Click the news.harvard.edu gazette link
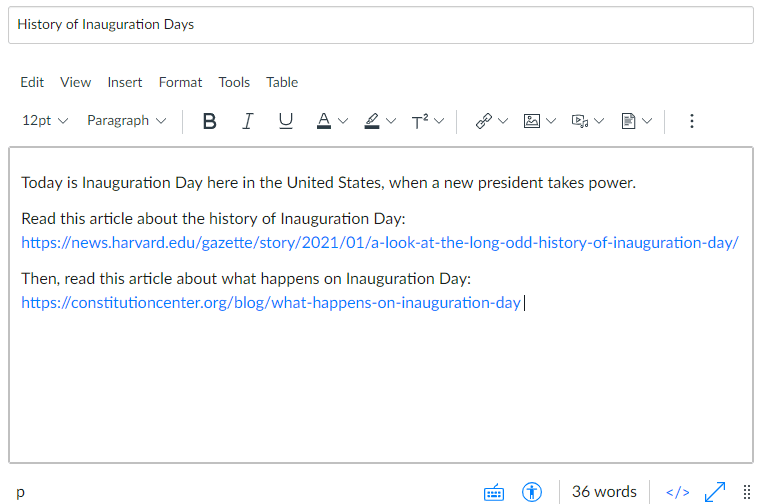 coord(380,243)
